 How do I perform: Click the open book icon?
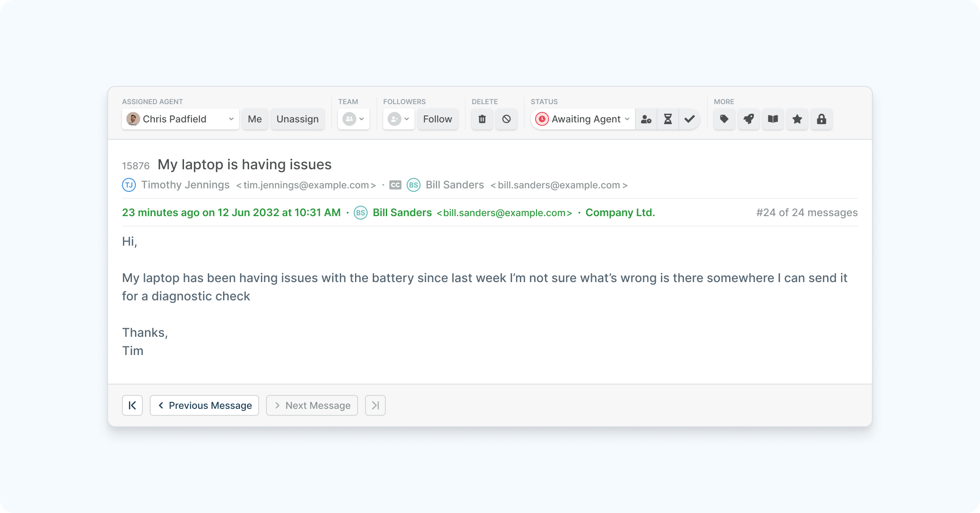point(773,119)
